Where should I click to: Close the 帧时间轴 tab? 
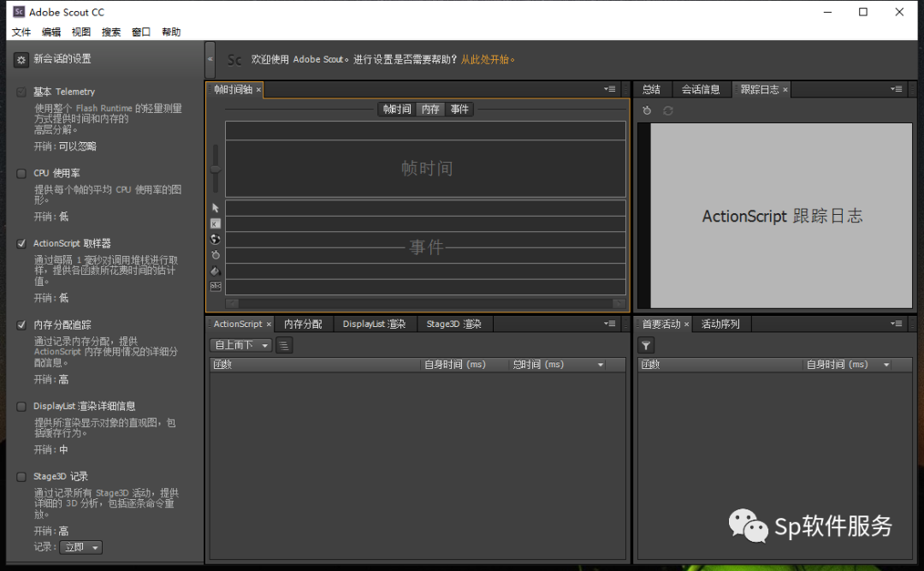pyautogui.click(x=258, y=90)
